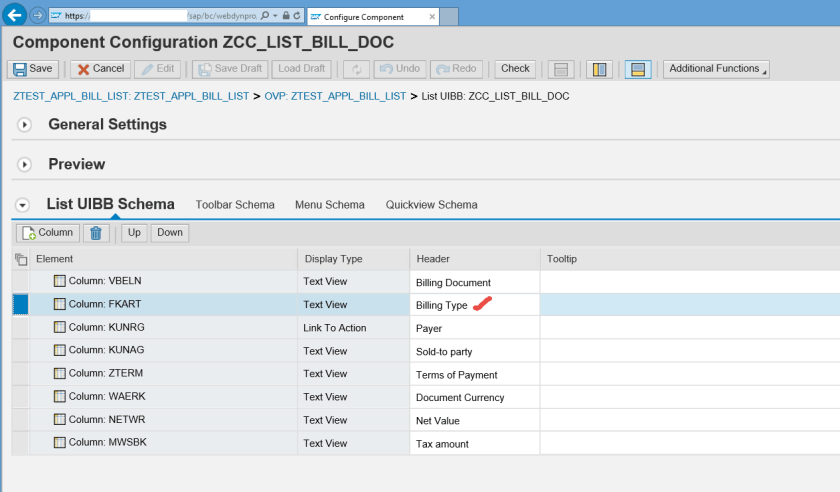This screenshot has height=492, width=840.
Task: Select row selector for Column: KUNRG
Action: click(20, 327)
